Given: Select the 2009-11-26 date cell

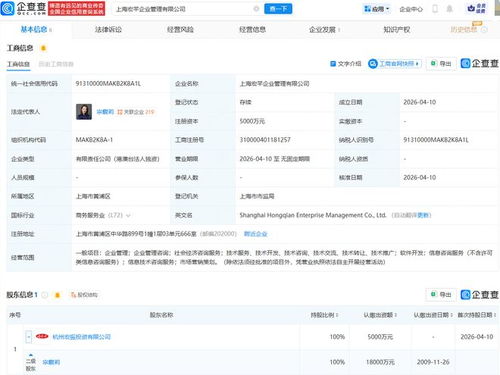Looking at the screenshot, I should click(433, 362).
